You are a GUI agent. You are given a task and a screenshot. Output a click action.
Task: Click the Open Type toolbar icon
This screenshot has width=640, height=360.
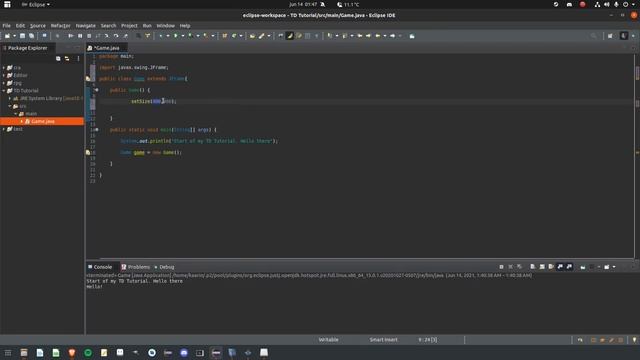coord(252,36)
